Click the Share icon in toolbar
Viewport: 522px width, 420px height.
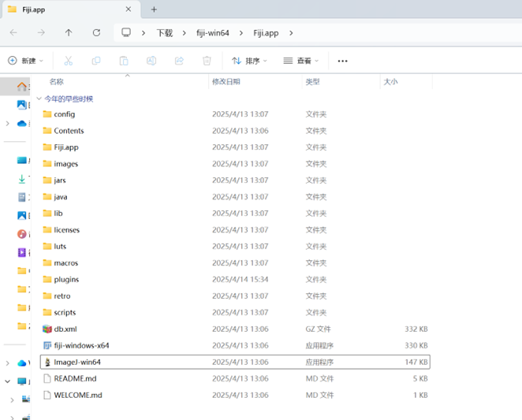pos(179,61)
